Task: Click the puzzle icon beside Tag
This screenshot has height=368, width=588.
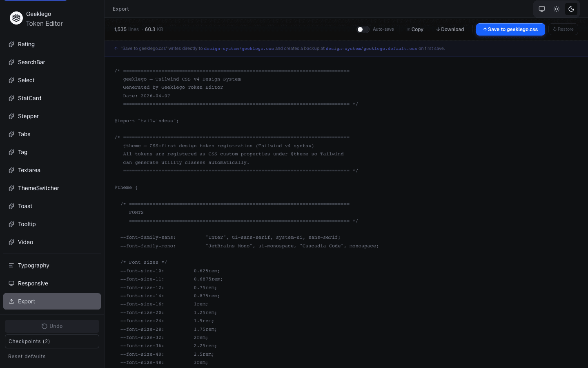Action: [11, 152]
